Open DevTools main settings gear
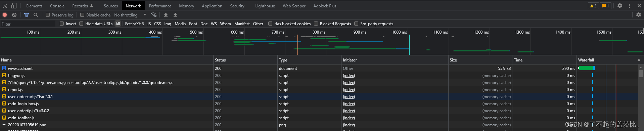644x131 pixels. pos(620,6)
